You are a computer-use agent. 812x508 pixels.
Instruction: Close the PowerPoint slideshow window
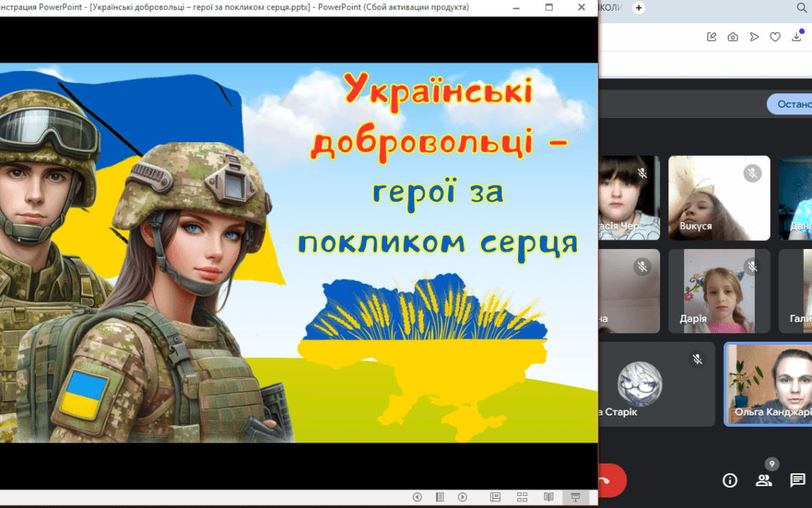[581, 8]
